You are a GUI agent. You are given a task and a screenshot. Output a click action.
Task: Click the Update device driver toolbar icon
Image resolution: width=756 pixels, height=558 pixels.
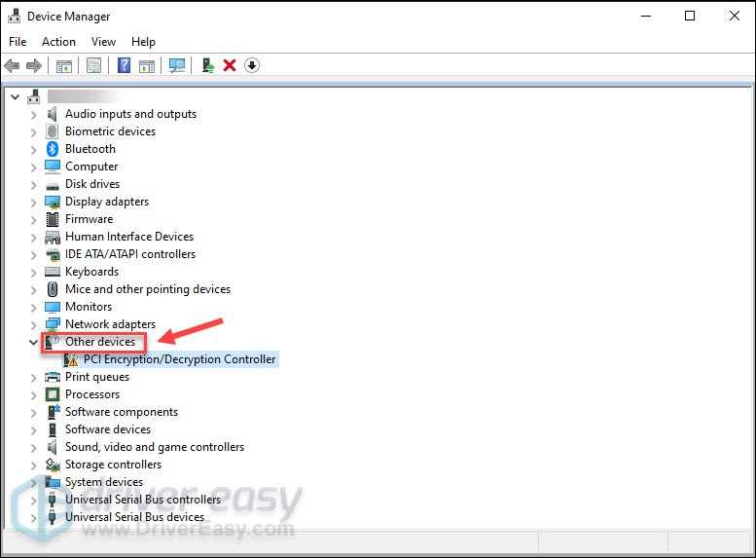click(x=208, y=65)
